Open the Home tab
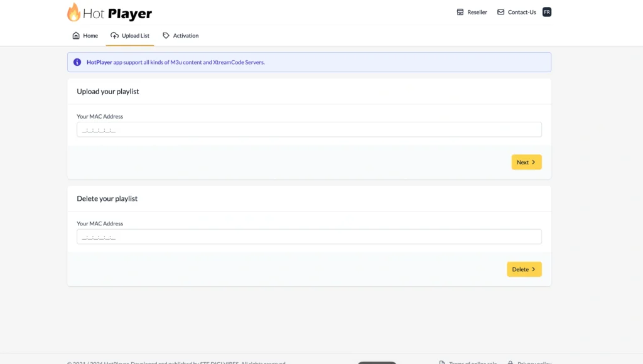The image size is (643, 364). pyautogui.click(x=85, y=36)
